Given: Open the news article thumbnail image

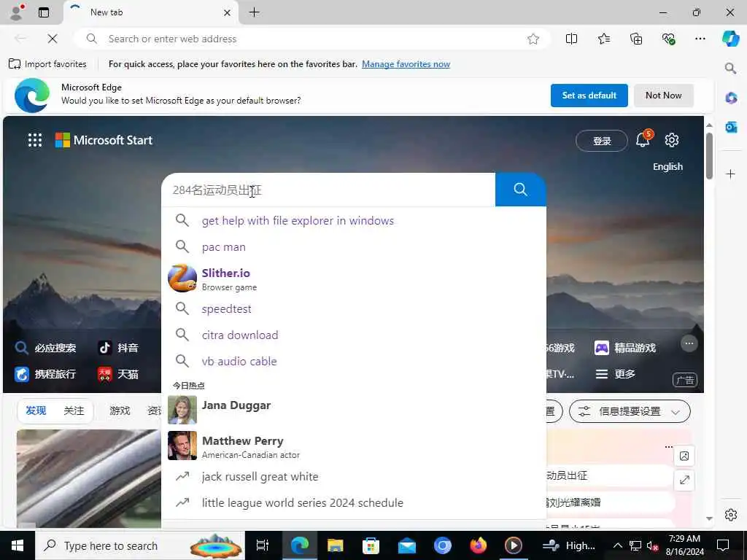Looking at the screenshot, I should click(x=88, y=478).
